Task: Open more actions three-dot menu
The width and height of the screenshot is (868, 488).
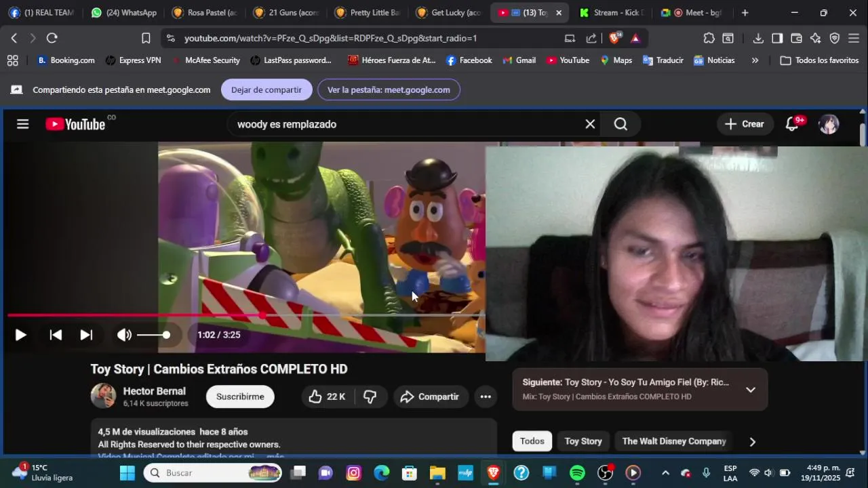Action: click(x=486, y=397)
